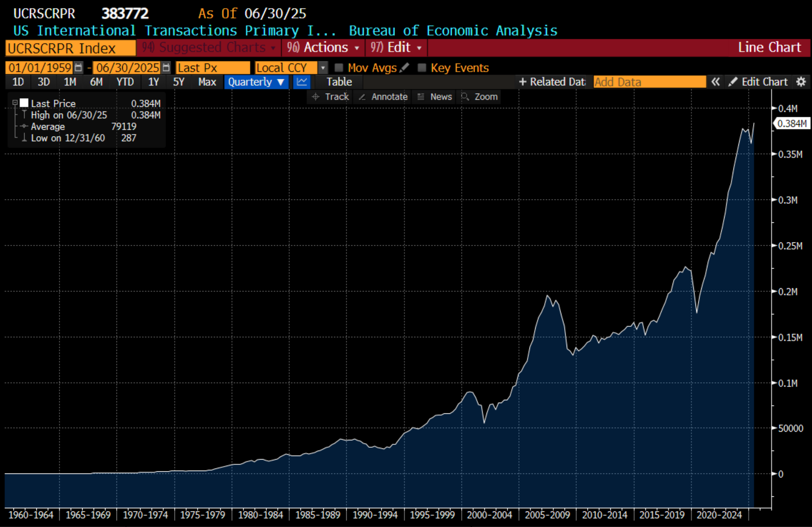The width and height of the screenshot is (812, 527).
Task: Click the Mov Avgs pencil edit icon
Action: 404,67
